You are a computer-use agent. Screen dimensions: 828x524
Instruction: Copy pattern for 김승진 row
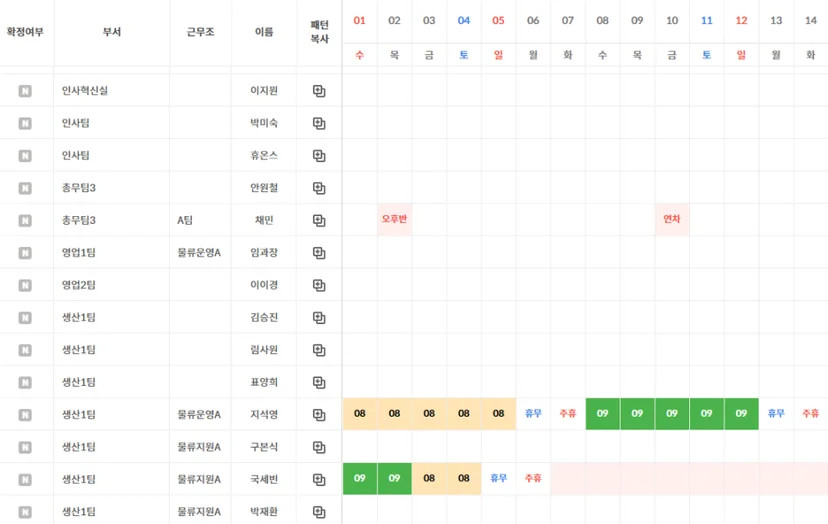[x=319, y=317]
